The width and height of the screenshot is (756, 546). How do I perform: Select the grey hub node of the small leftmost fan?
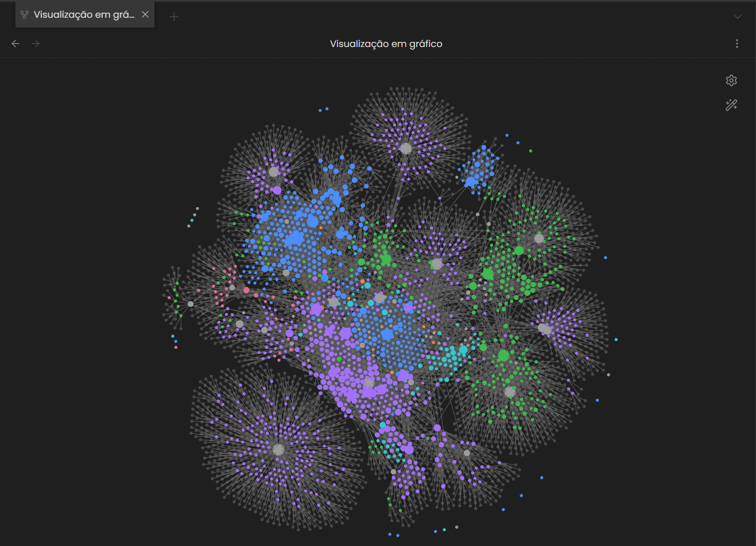191,304
